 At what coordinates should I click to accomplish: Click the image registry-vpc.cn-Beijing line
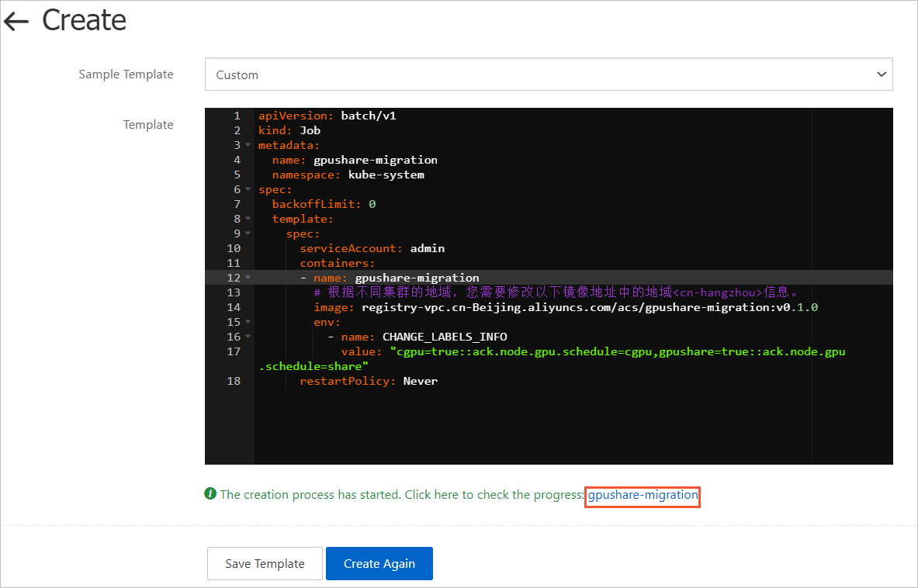tap(566, 308)
